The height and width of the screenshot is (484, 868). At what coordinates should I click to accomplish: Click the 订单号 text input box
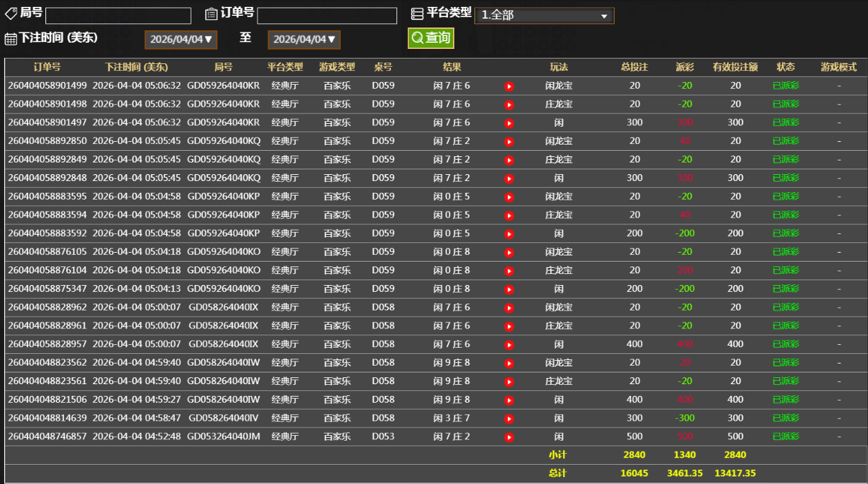click(x=327, y=16)
